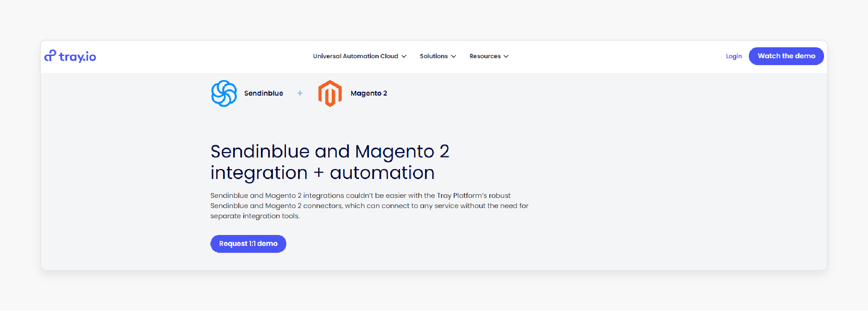This screenshot has width=868, height=311.
Task: Click the Sendinblue label text
Action: 263,93
